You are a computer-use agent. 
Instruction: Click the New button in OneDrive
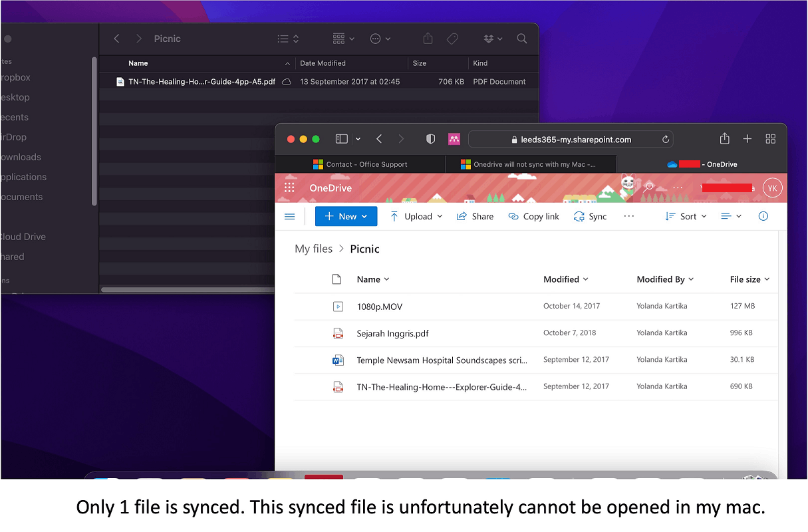pyautogui.click(x=346, y=216)
